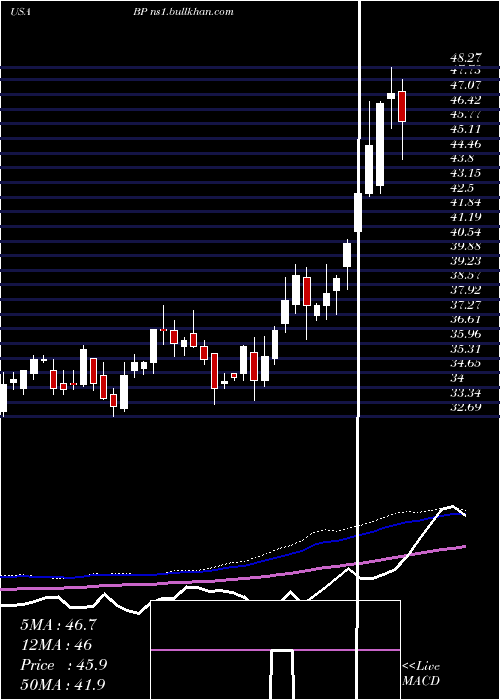Click the 42.5 price label
The image size is (500, 700).
(463, 188)
